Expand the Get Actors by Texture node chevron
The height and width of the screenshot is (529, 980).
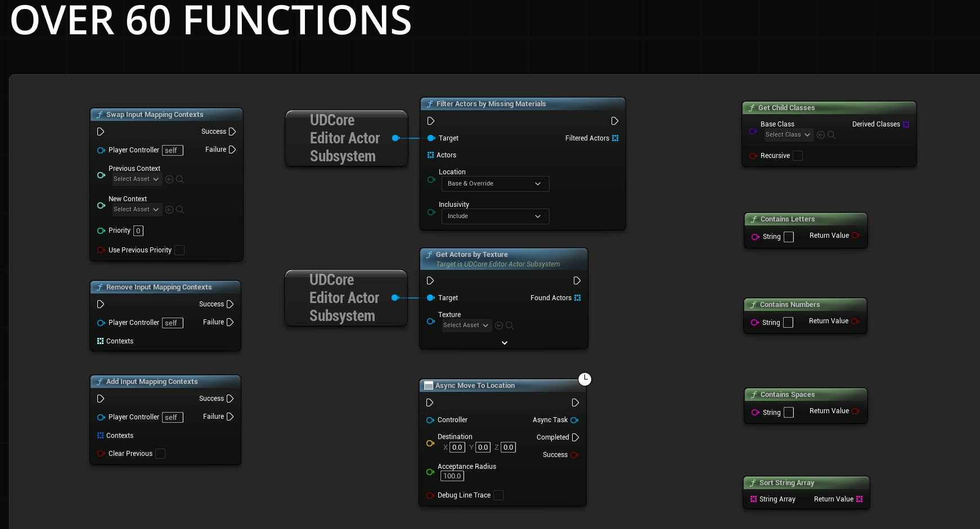click(x=505, y=343)
